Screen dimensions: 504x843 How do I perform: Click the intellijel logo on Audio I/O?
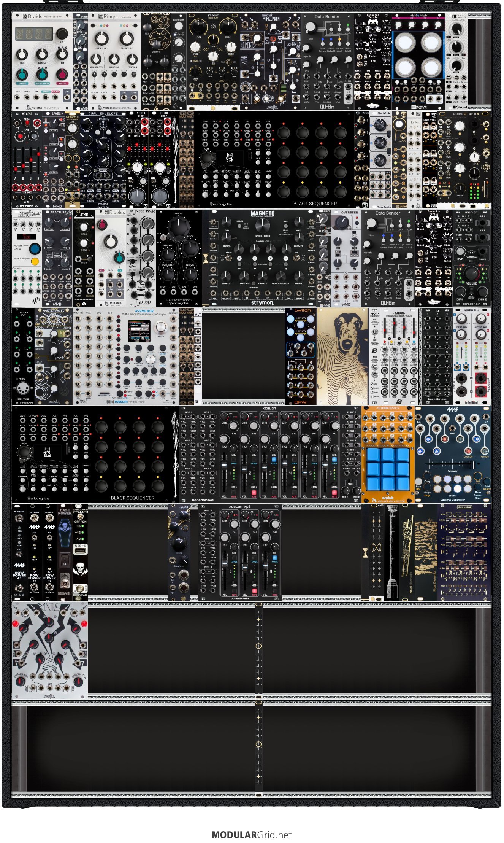click(x=471, y=402)
